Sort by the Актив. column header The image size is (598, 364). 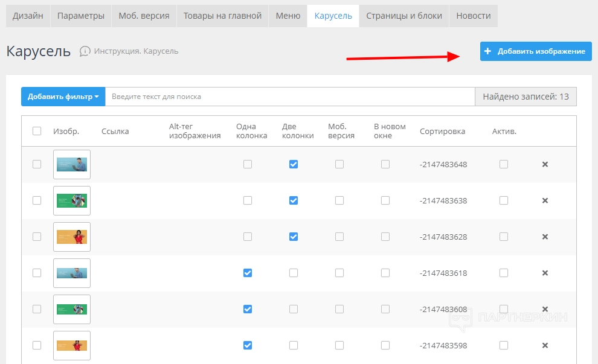504,131
